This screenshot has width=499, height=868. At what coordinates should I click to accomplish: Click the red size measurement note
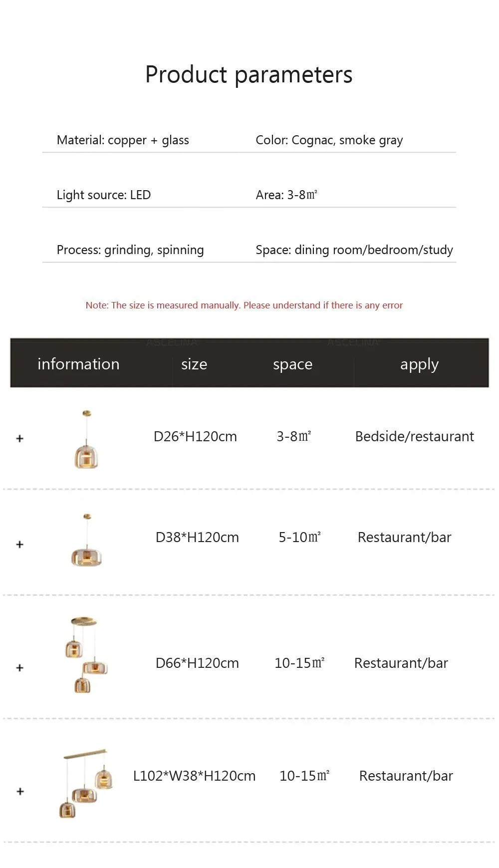click(244, 305)
